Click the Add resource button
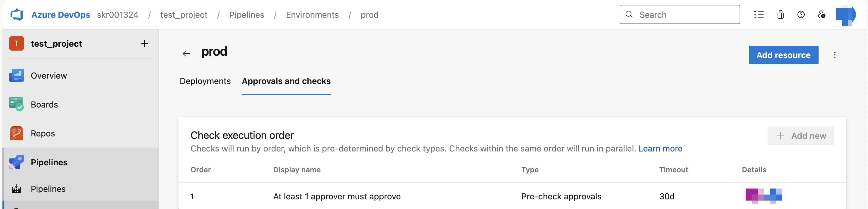This screenshot has height=209, width=868. 783,55
